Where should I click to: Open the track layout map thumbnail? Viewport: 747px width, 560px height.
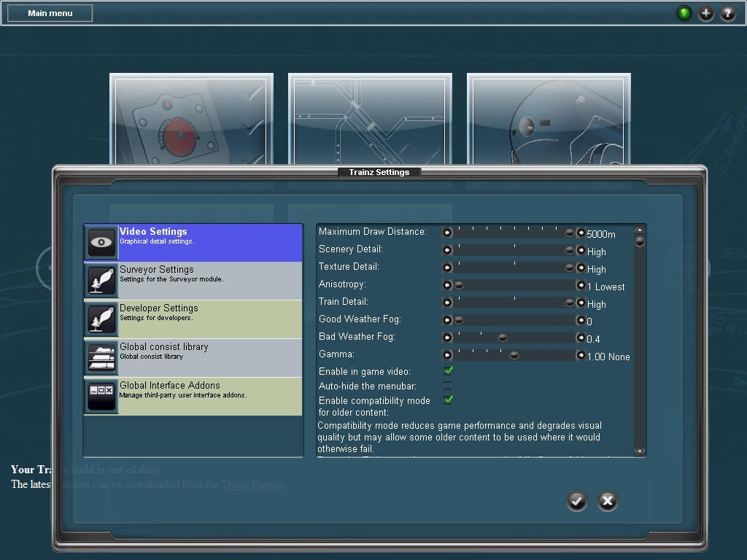coord(370,119)
